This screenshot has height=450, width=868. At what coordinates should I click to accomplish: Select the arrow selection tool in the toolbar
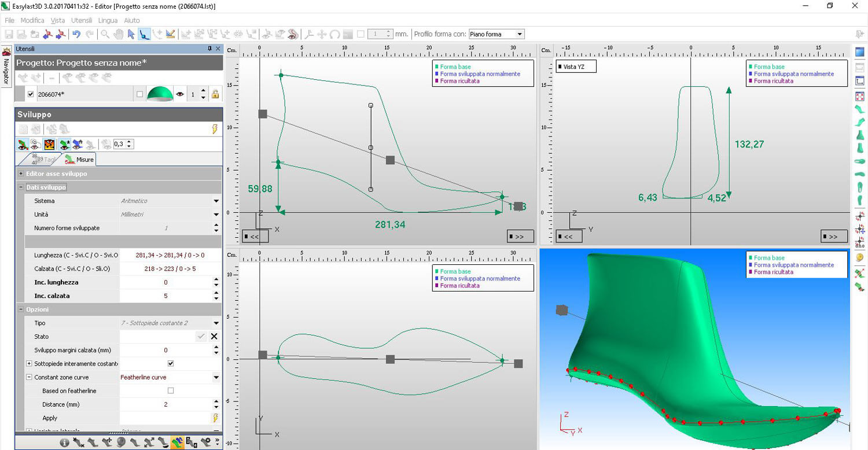pyautogui.click(x=130, y=34)
